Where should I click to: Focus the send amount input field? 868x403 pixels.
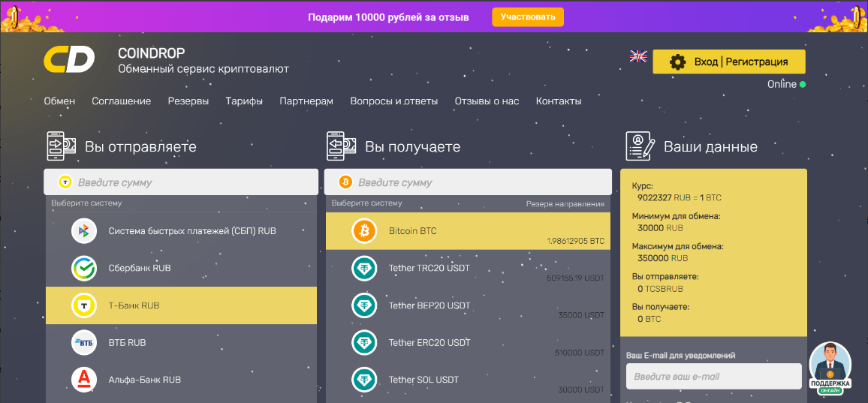[x=181, y=182]
